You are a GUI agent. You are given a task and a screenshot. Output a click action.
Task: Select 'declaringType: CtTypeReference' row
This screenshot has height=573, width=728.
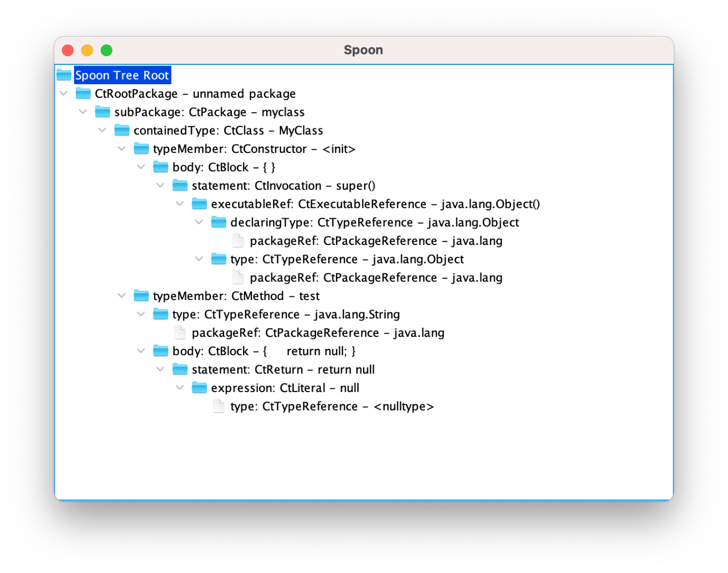click(375, 223)
